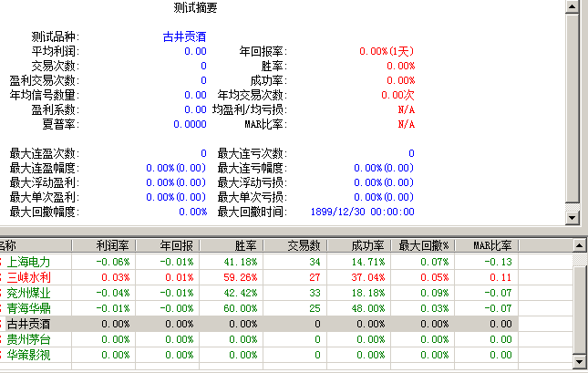Sort by MAR比率 column header
The image size is (588, 373).
487,246
